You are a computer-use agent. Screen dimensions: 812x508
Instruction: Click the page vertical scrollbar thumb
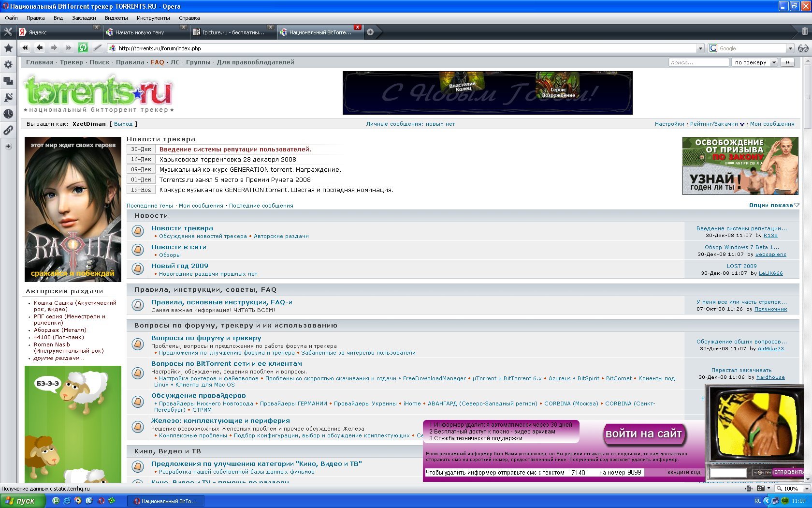click(x=807, y=97)
